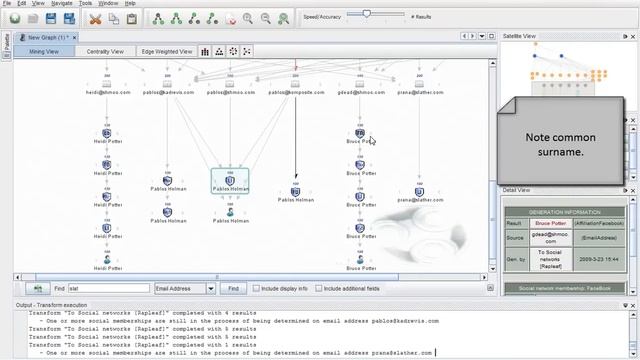The image size is (640, 360).
Task: Apply organic layout icon
Action: (247, 51)
